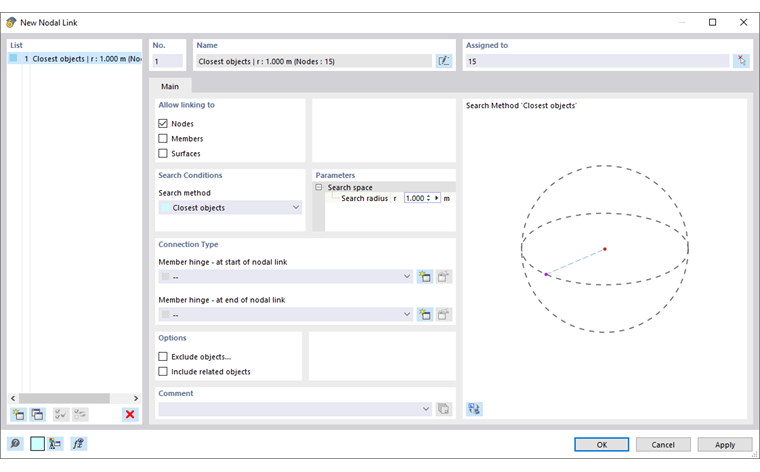Open the search icon at bottom left
The height and width of the screenshot is (472, 760).
16,443
